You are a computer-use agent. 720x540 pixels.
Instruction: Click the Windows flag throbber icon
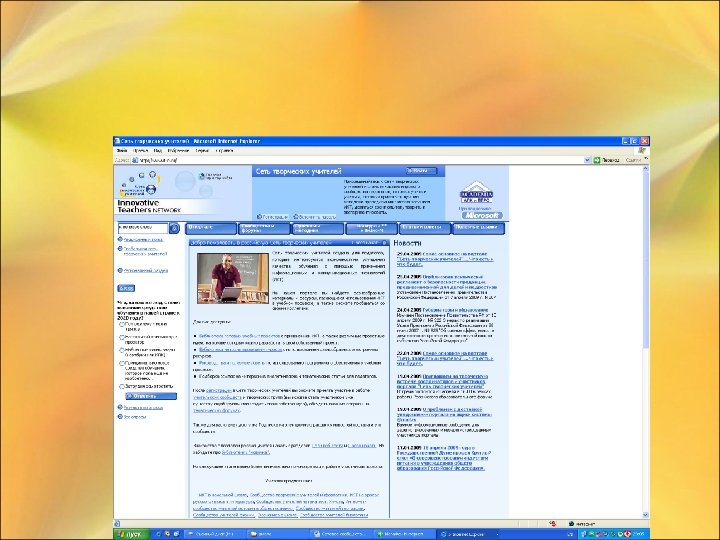coord(642,151)
